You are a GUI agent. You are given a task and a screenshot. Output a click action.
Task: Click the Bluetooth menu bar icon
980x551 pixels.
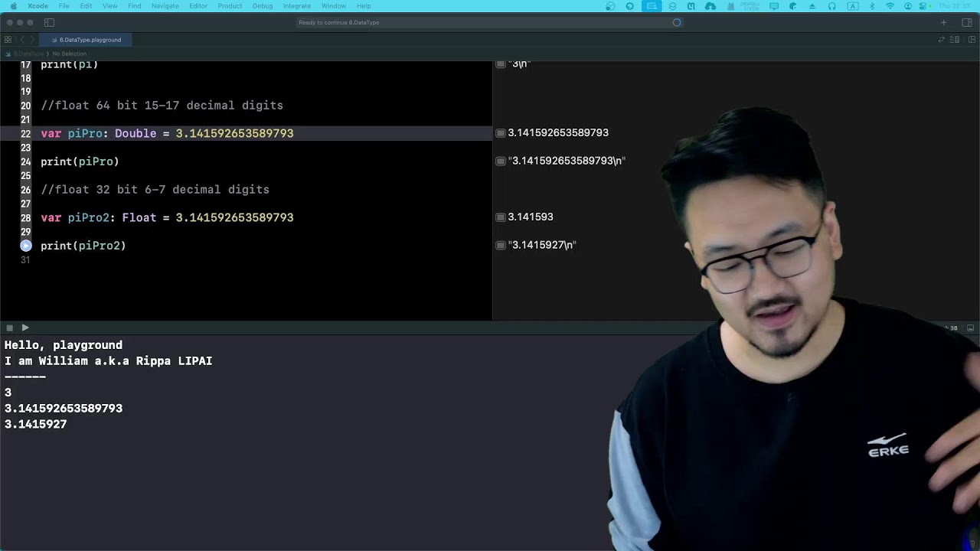pyautogui.click(x=872, y=6)
